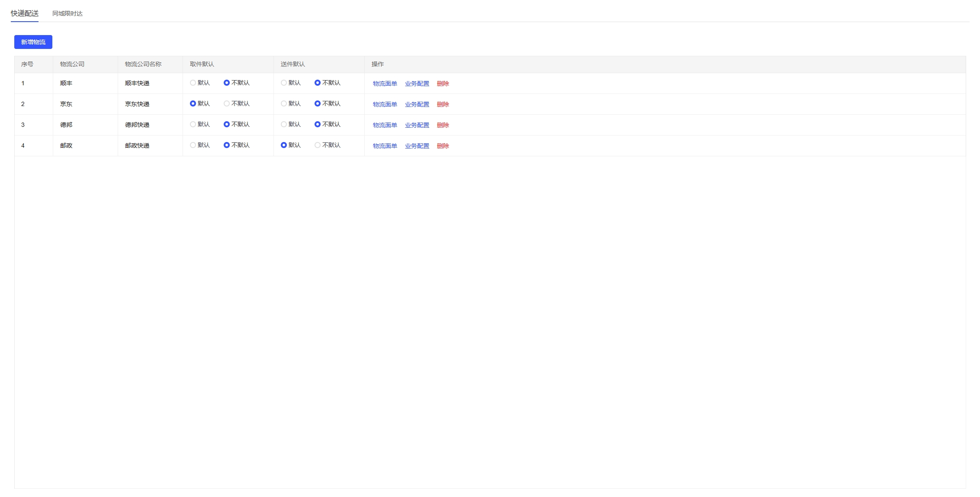Set 顺丰 送件默认 to 默认

click(284, 83)
